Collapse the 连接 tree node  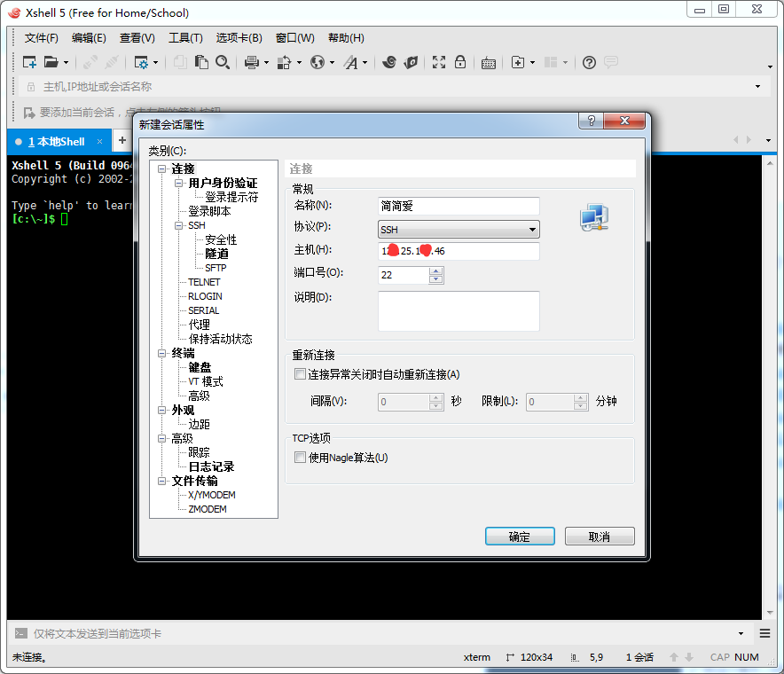(162, 169)
